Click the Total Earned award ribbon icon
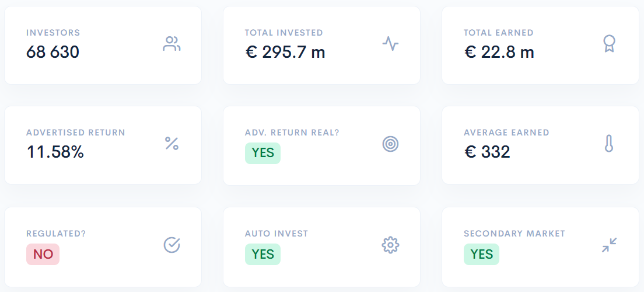Viewport: 644px width, 292px height. 609,43
